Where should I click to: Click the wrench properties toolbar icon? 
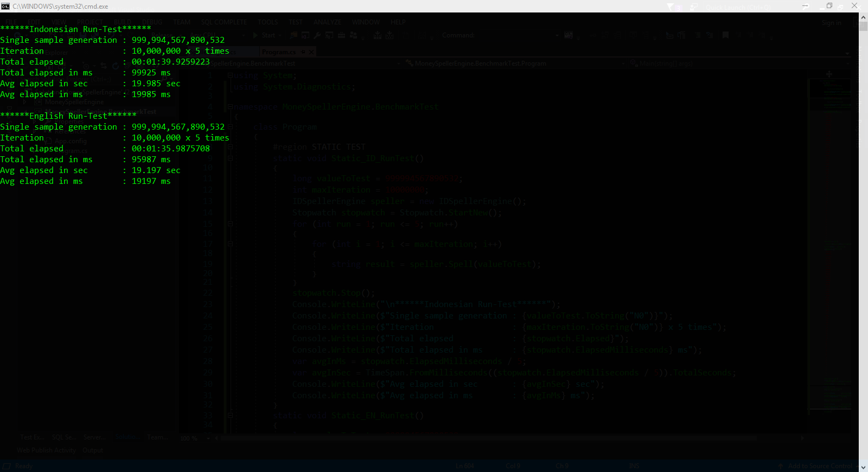click(317, 35)
